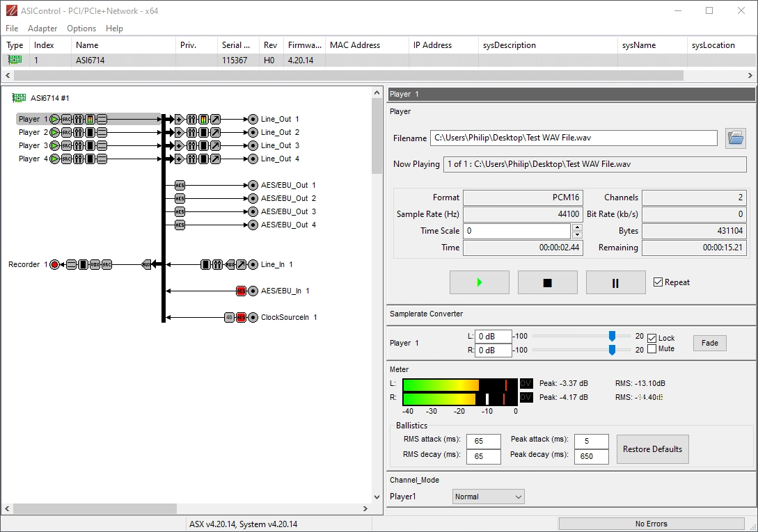Open Player 1 channel mode node
This screenshot has height=532, width=758.
[102, 120]
